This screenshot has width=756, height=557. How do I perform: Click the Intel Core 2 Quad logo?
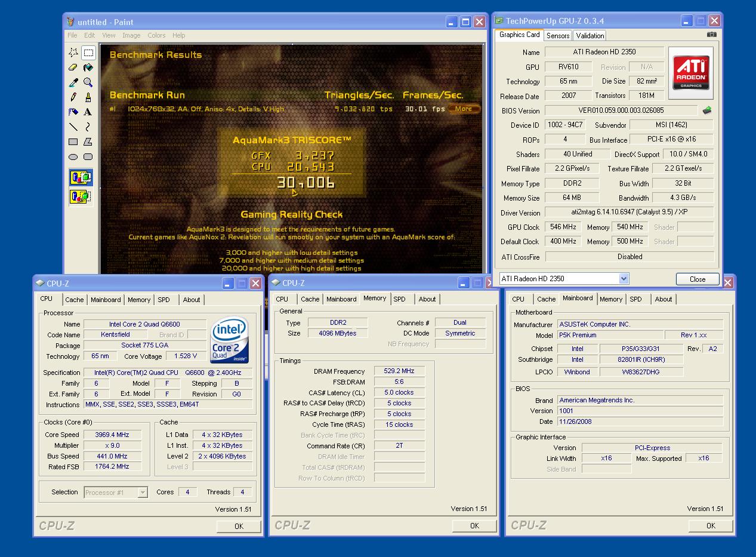(230, 340)
